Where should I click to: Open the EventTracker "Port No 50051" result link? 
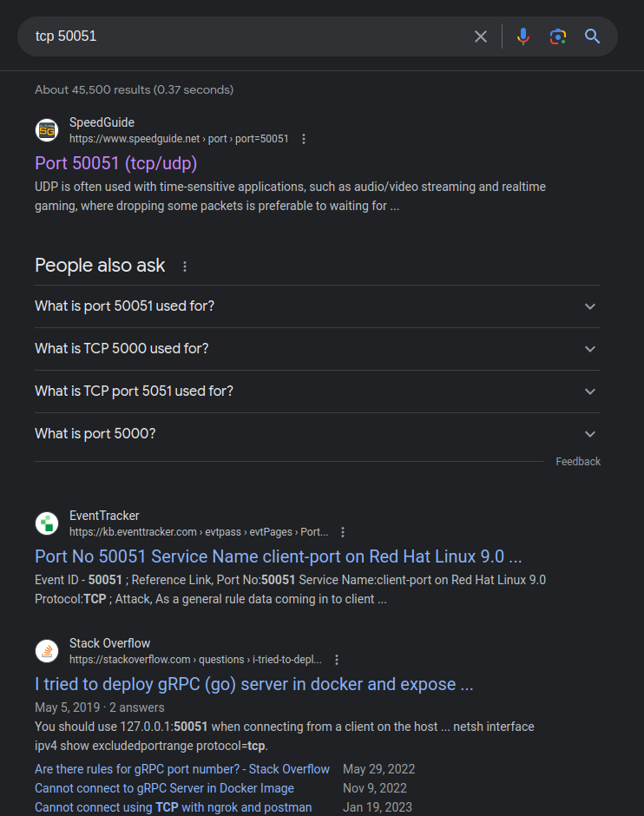coord(278,556)
